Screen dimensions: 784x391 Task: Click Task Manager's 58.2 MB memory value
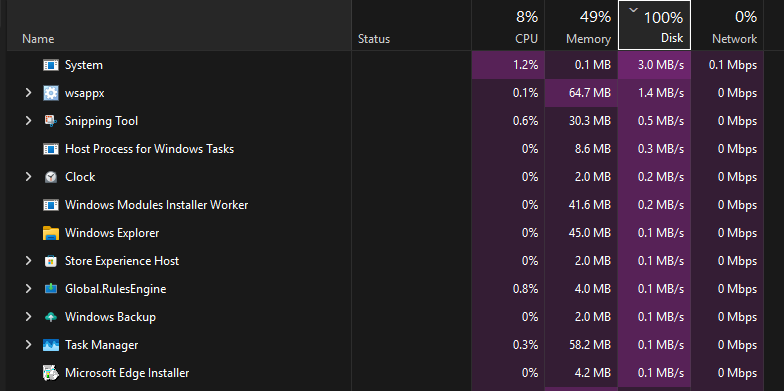pos(590,345)
